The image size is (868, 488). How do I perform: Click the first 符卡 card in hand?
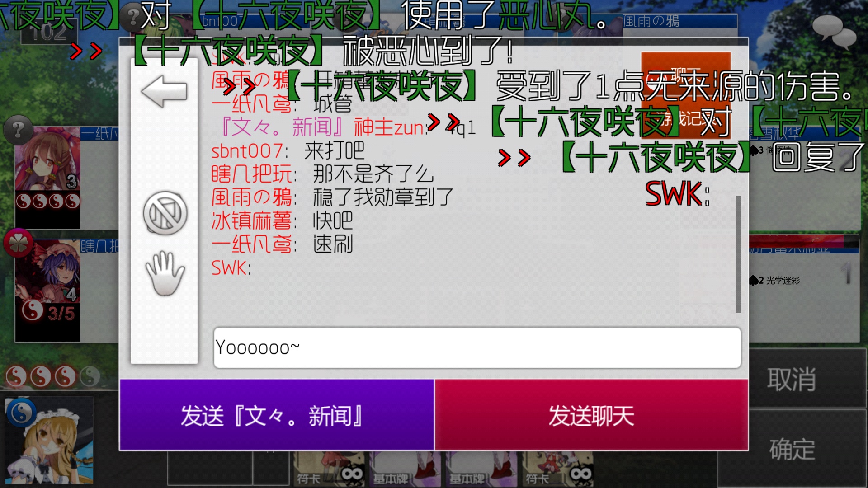click(x=329, y=470)
